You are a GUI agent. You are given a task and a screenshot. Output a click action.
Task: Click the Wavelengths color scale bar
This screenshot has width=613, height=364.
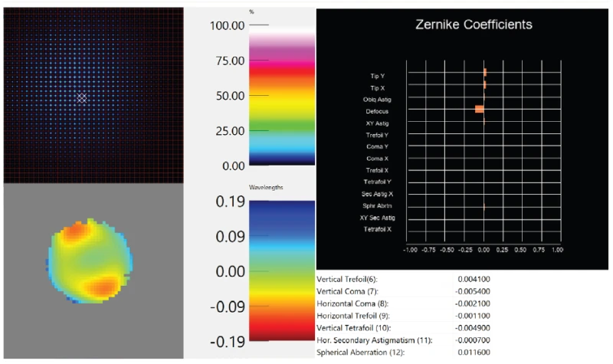pos(282,271)
